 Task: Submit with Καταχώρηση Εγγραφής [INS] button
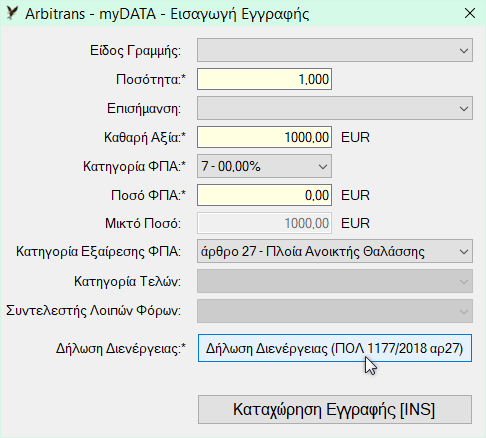click(335, 410)
